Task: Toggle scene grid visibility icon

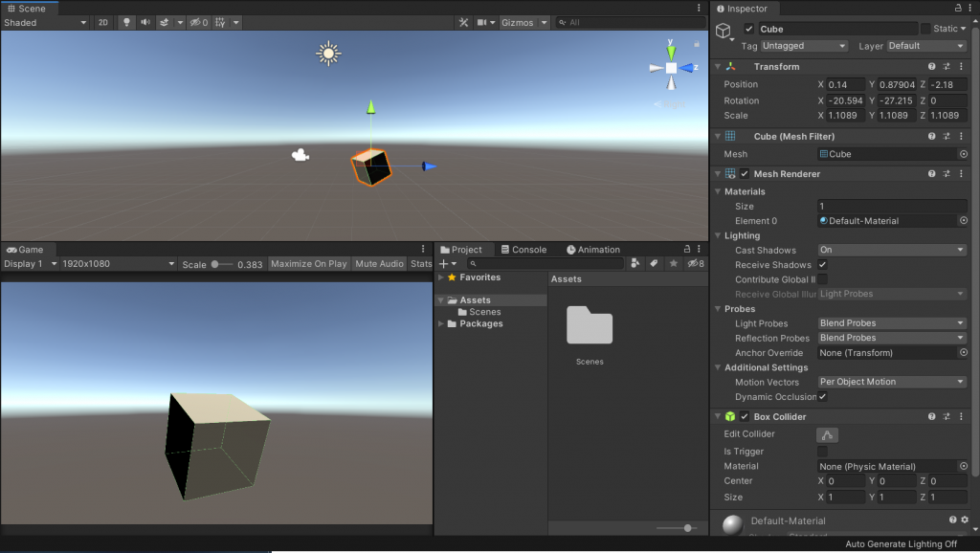Action: (220, 23)
